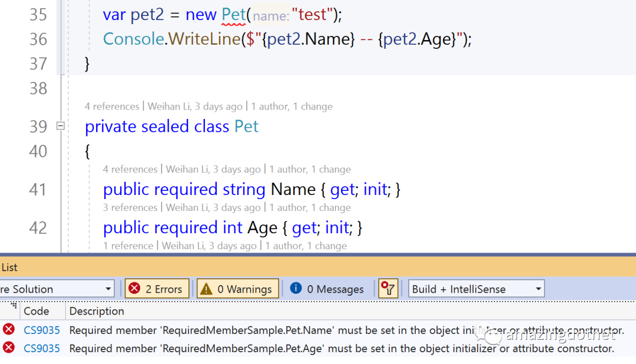Click line number 39 in the gutter
The width and height of the screenshot is (636, 364).
pyautogui.click(x=38, y=127)
